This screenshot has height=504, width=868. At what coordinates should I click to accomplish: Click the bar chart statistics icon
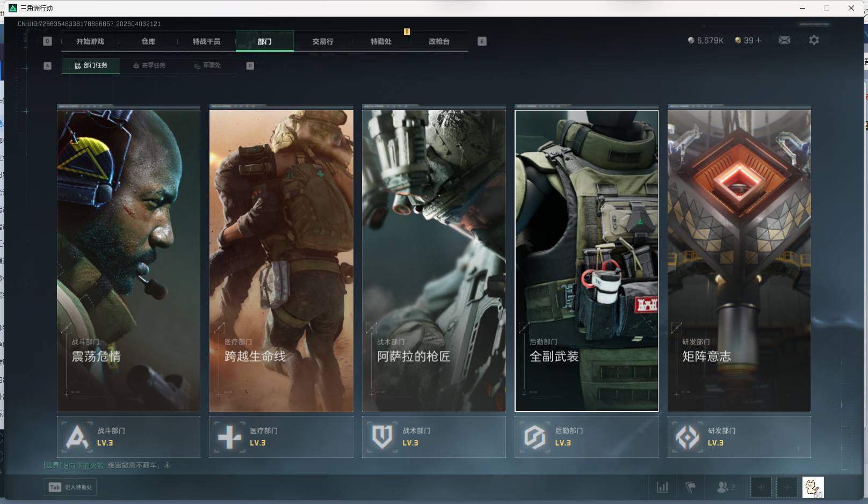coord(663,487)
